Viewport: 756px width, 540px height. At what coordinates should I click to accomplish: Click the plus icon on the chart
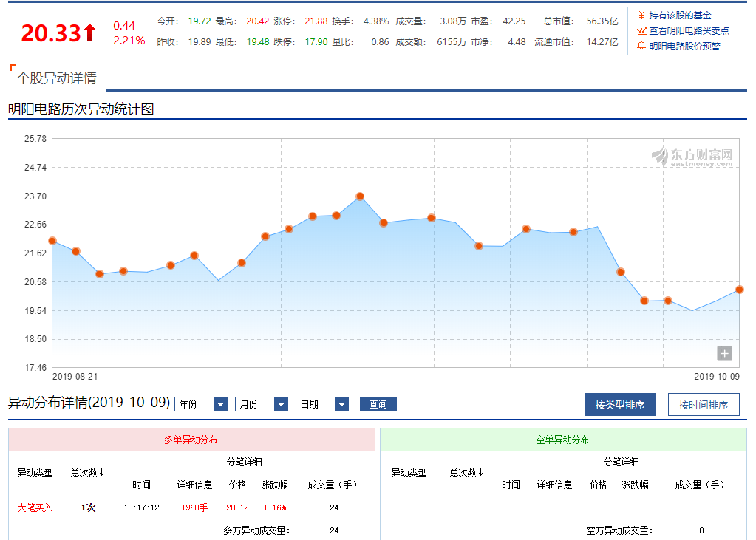tap(724, 353)
